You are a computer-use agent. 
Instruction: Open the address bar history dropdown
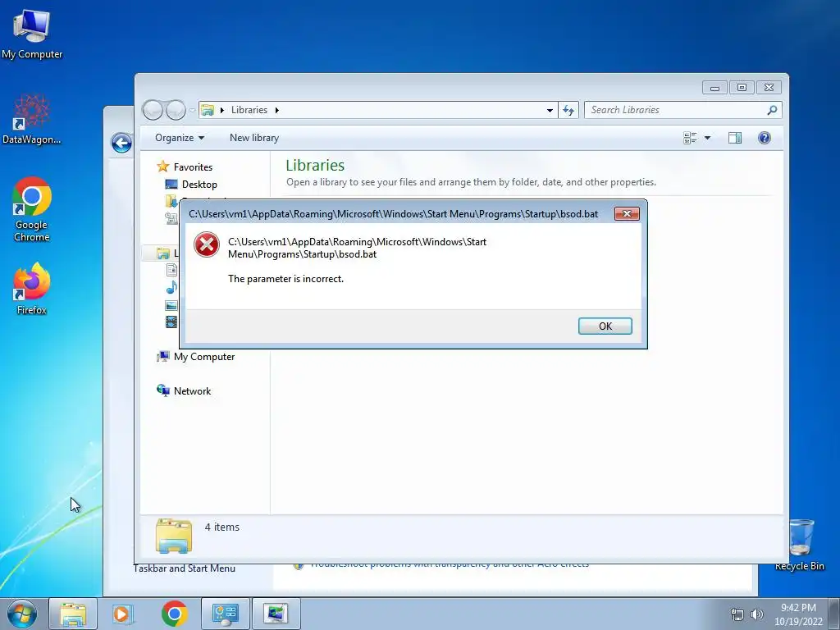(550, 110)
